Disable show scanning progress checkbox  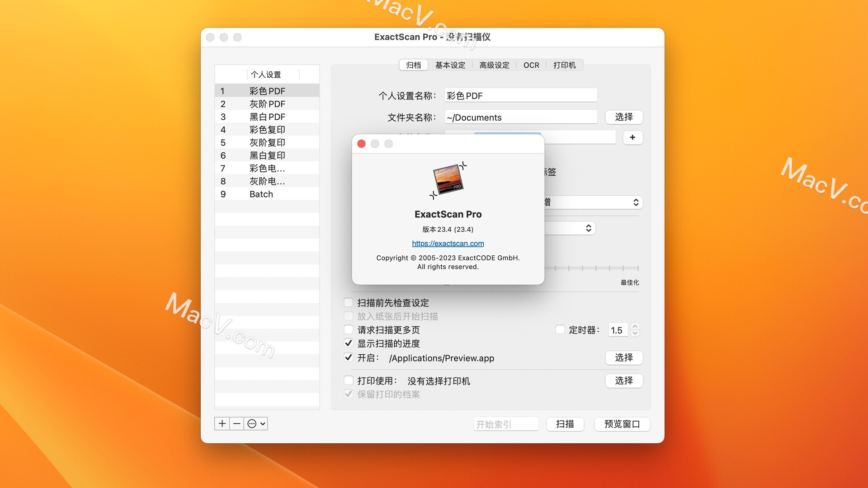349,343
